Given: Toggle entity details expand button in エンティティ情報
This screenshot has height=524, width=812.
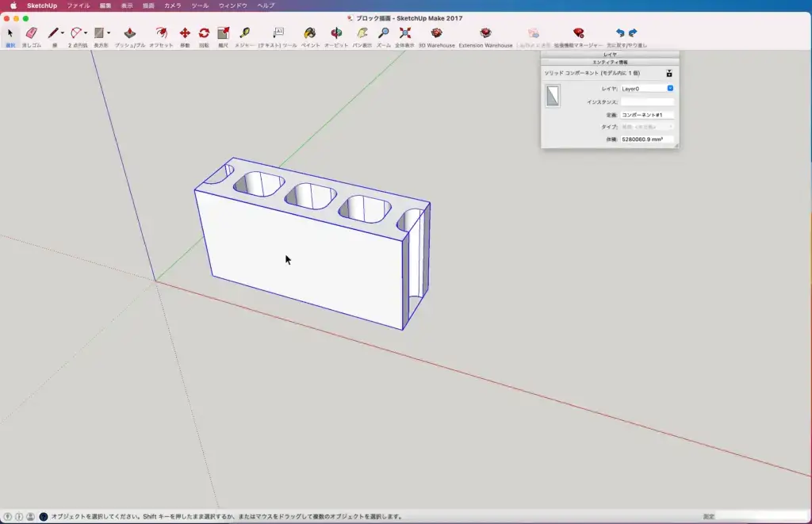Looking at the screenshot, I should pos(669,74).
